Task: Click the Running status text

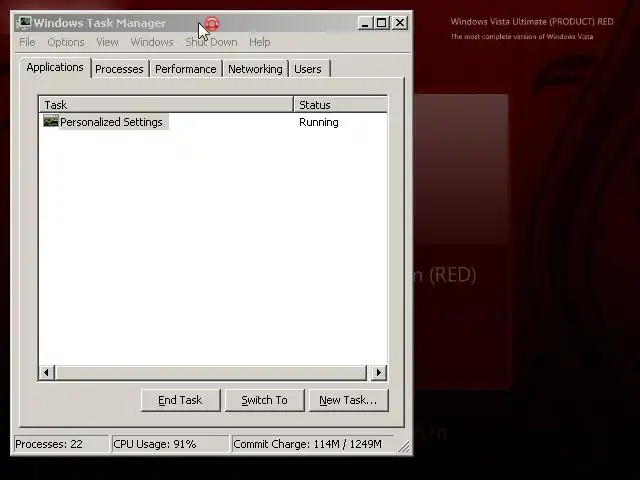Action: [x=319, y=122]
